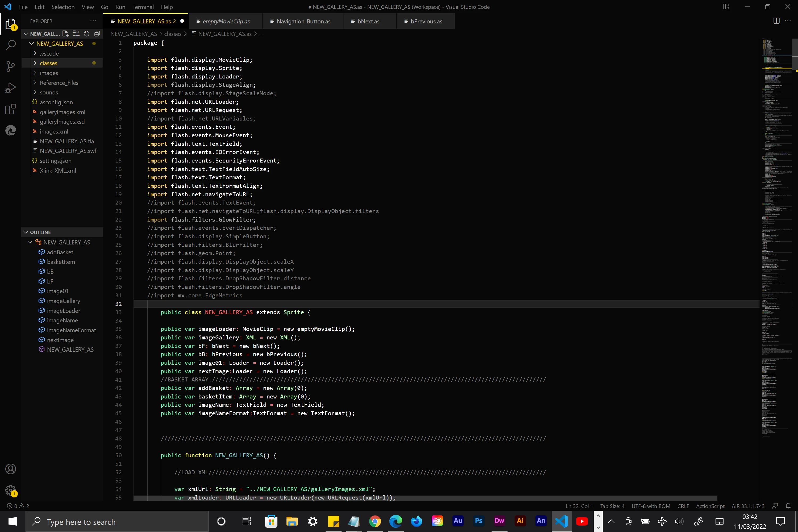
Task: Toggle the Problems panel via errors and warnings count
Action: (x=18, y=506)
